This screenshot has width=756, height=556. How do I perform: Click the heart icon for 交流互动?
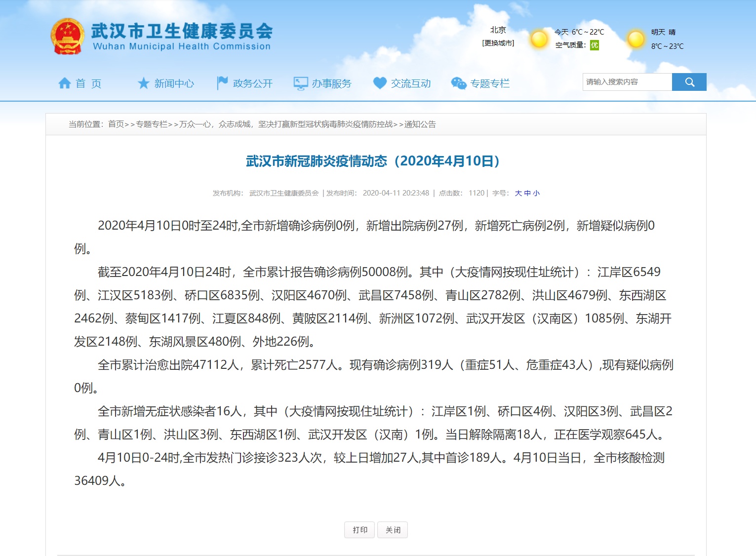point(380,83)
